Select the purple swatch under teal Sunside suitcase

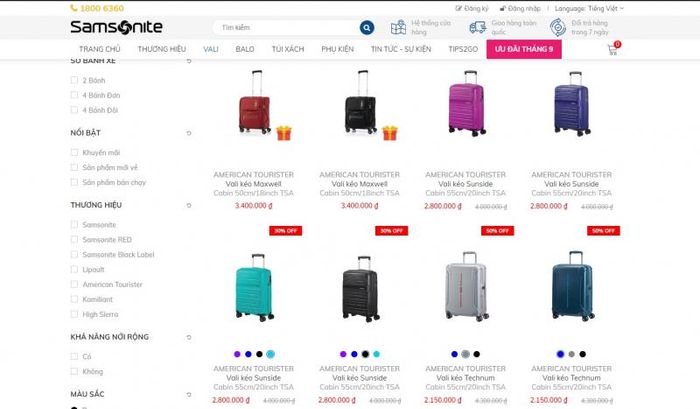tap(237, 354)
